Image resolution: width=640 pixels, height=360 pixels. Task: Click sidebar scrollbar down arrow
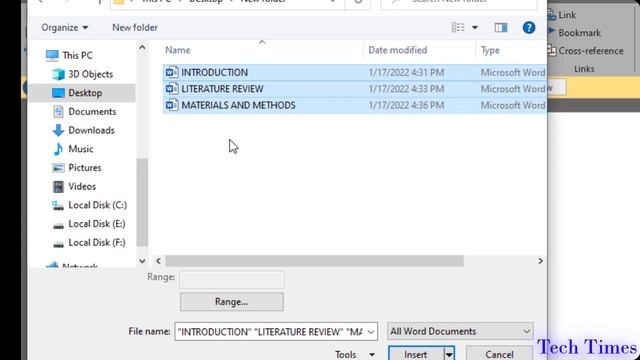pos(142,261)
